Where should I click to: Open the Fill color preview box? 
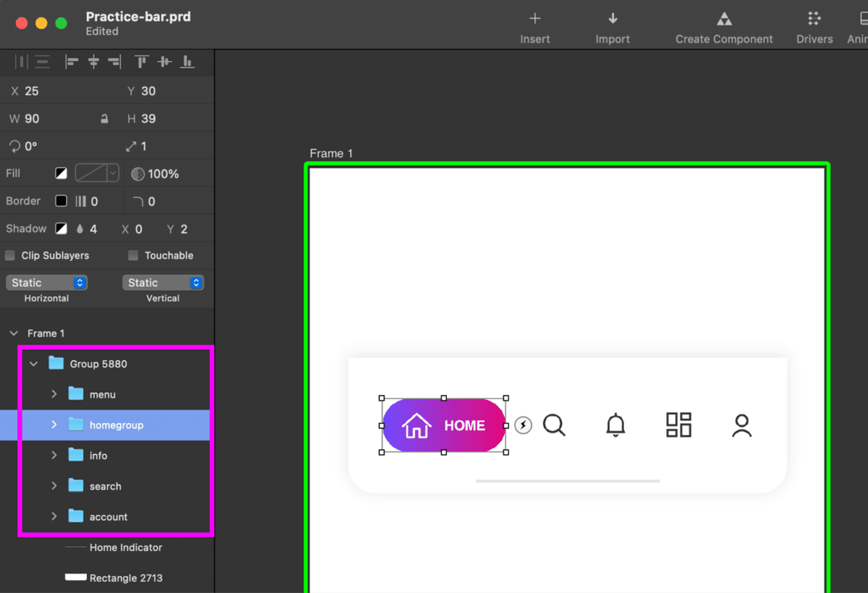[91, 173]
